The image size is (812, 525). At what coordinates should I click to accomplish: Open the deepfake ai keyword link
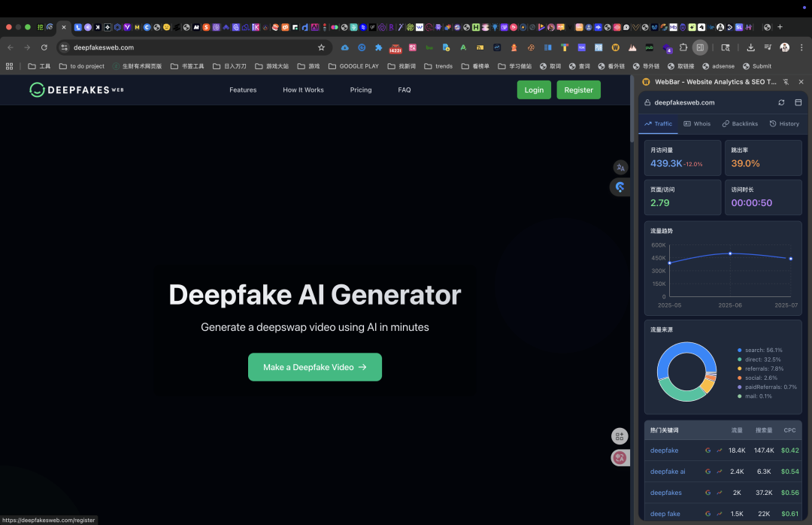point(668,472)
